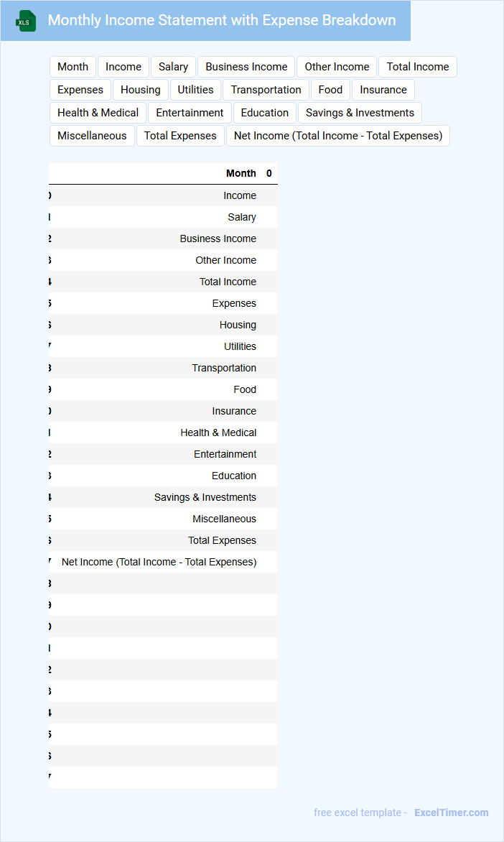Select the Net Income tag button

pos(337,136)
